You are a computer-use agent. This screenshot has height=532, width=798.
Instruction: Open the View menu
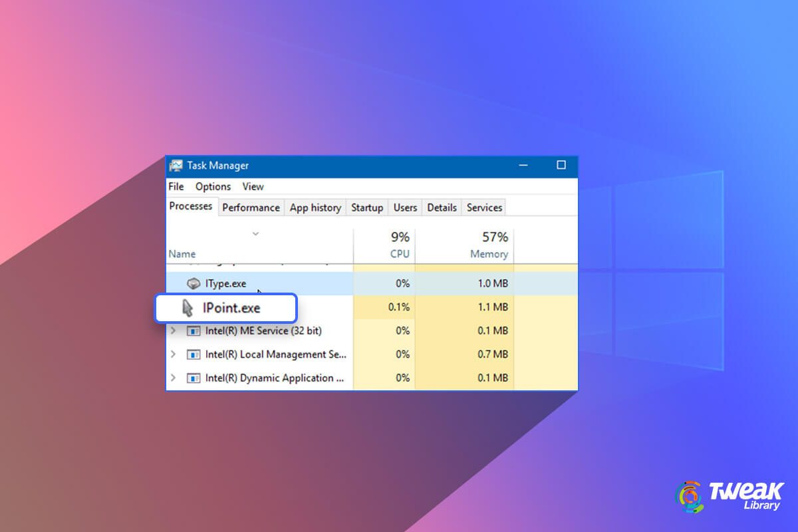tap(253, 187)
